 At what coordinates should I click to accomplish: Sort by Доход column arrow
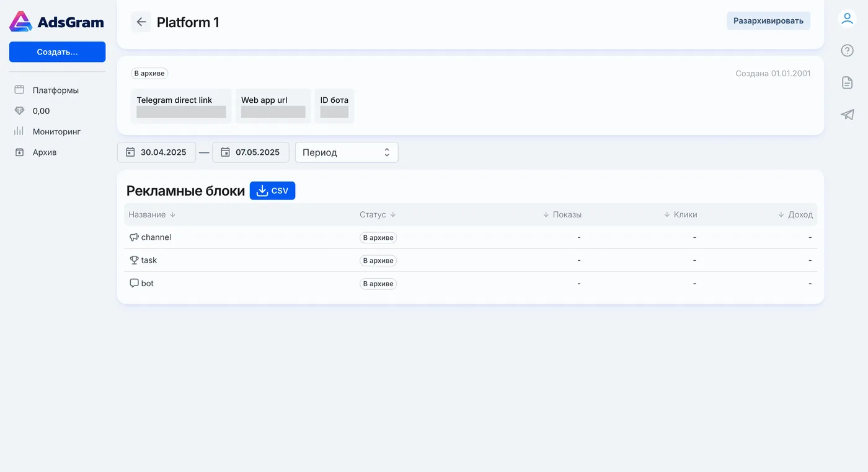coord(781,215)
